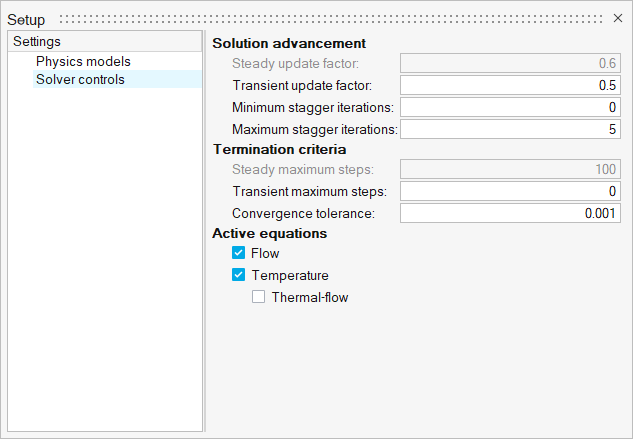Select Physics models in Settings tree
Screen dimensions: 633x439
(x=83, y=61)
